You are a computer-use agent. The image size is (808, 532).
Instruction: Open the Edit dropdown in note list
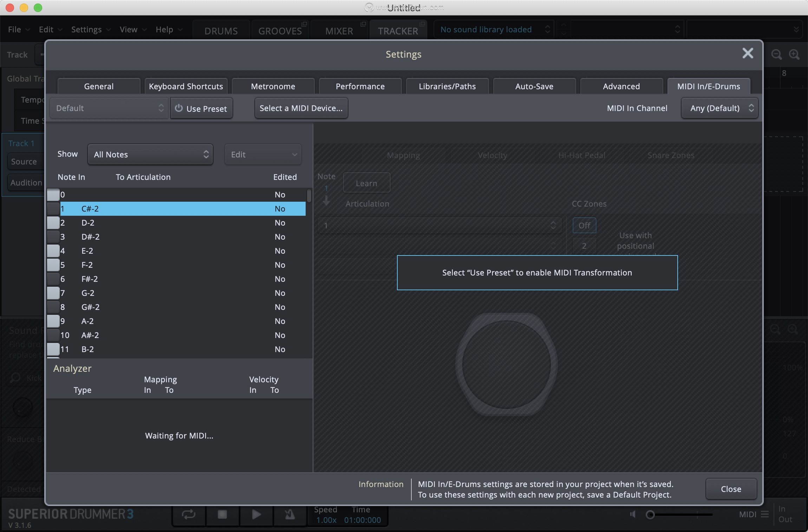click(263, 155)
